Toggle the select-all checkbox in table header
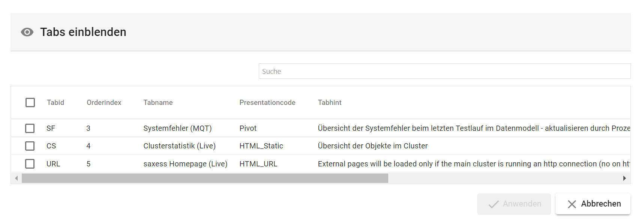The image size is (644, 223). coord(30,103)
